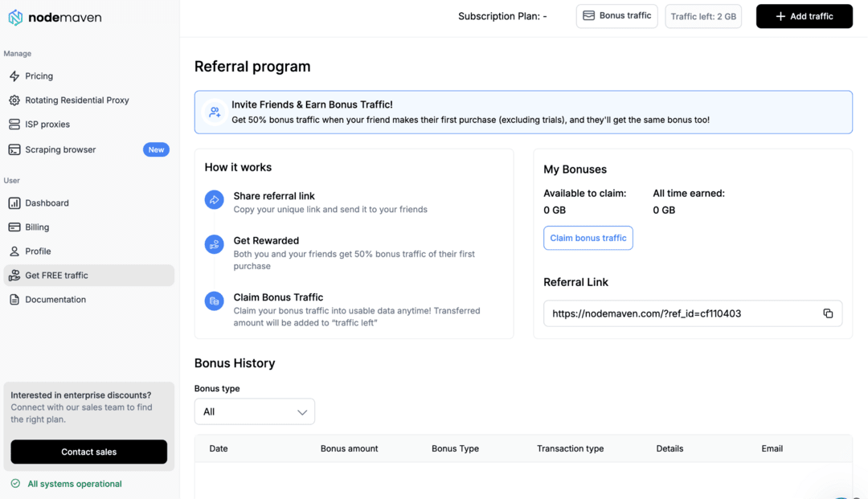Click the nodemaven logo icon
This screenshot has width=868, height=499.
coord(15,18)
